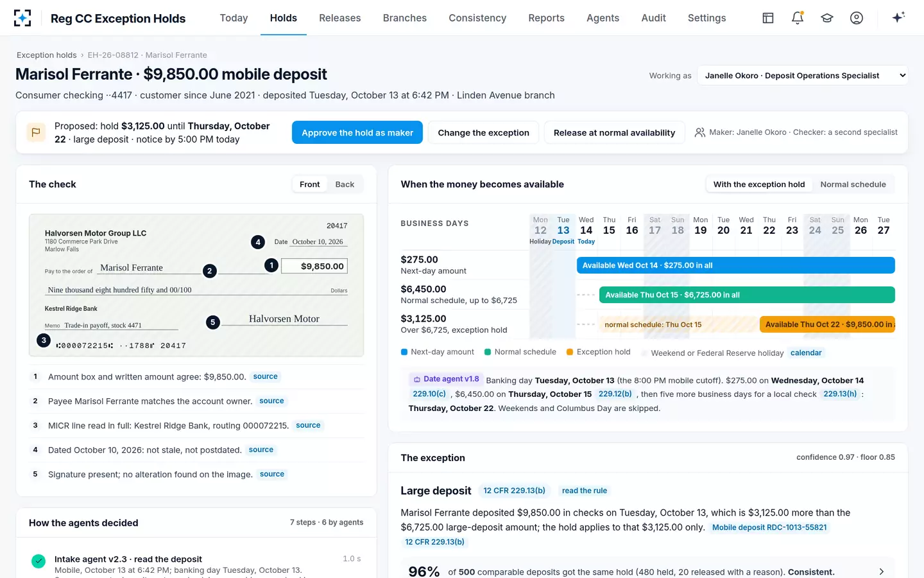Open the notifications bell
This screenshot has width=924, height=578.
(x=798, y=18)
